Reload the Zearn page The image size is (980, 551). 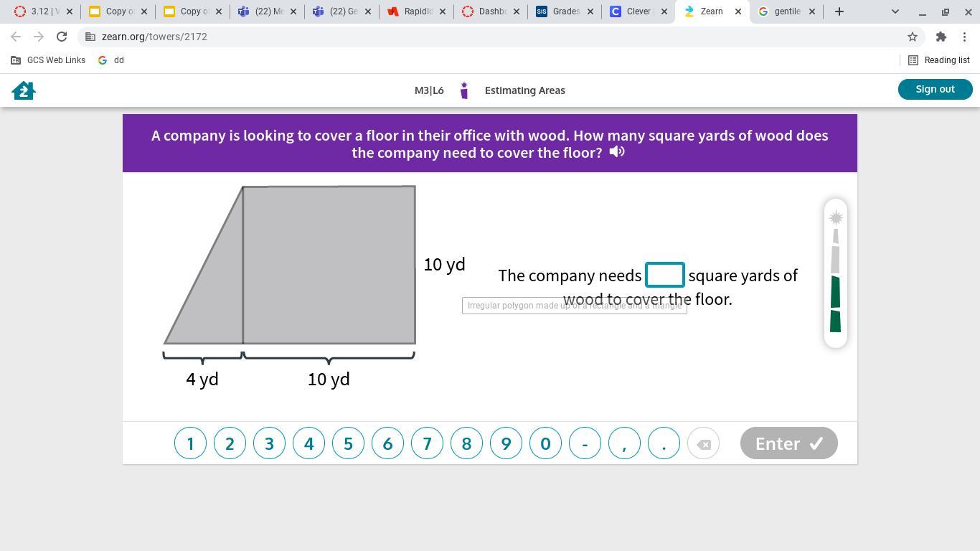click(62, 37)
